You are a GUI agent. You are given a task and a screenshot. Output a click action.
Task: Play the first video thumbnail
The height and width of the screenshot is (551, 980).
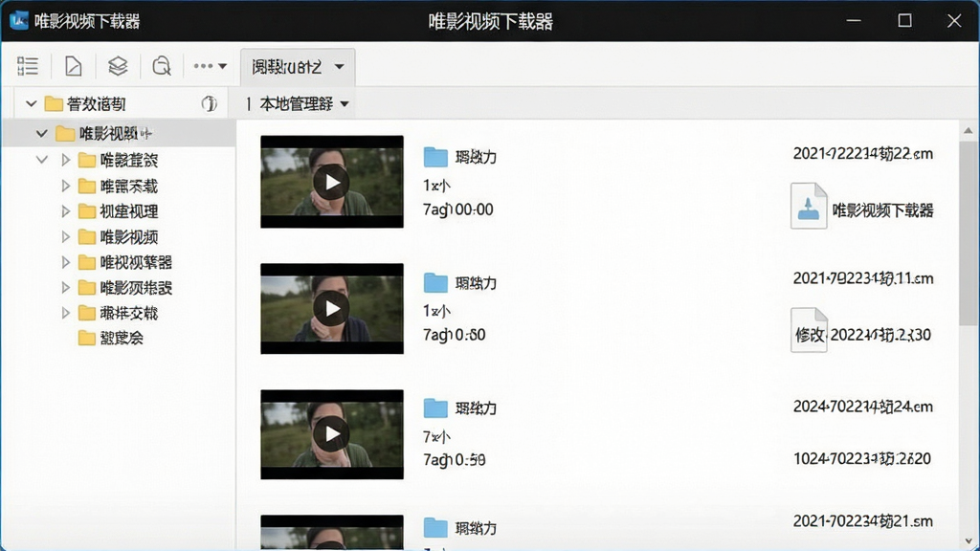[x=332, y=182]
